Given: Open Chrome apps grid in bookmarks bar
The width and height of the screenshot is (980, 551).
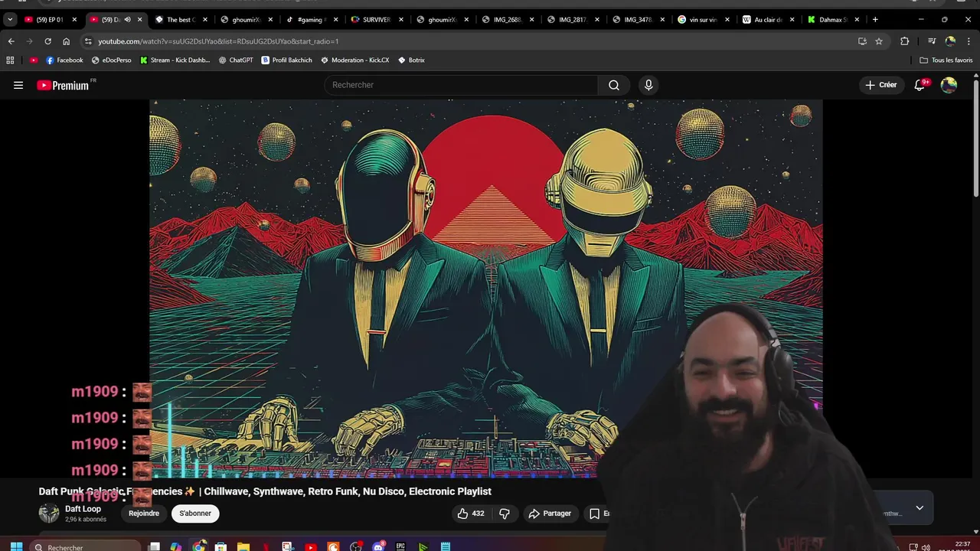Looking at the screenshot, I should click(x=10, y=60).
